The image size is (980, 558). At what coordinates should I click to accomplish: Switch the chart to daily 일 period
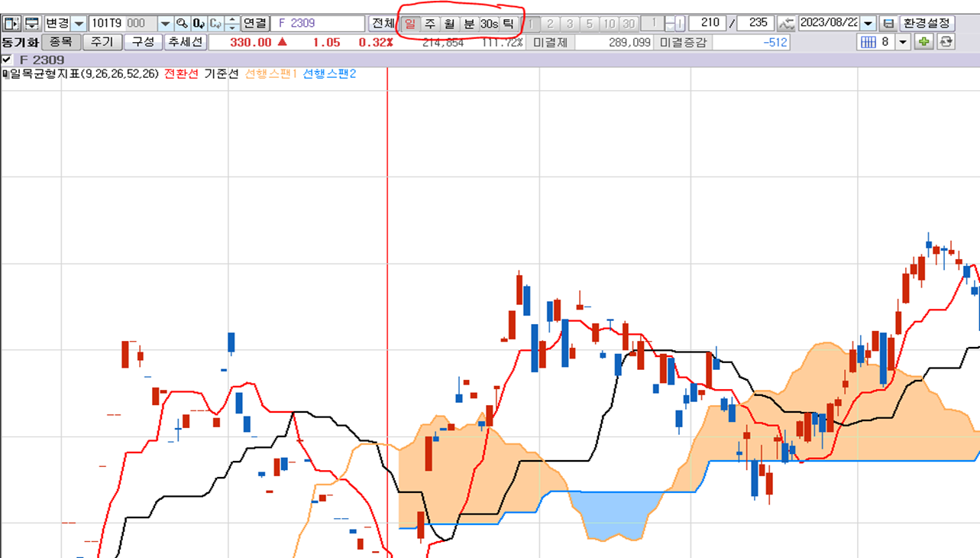click(410, 24)
